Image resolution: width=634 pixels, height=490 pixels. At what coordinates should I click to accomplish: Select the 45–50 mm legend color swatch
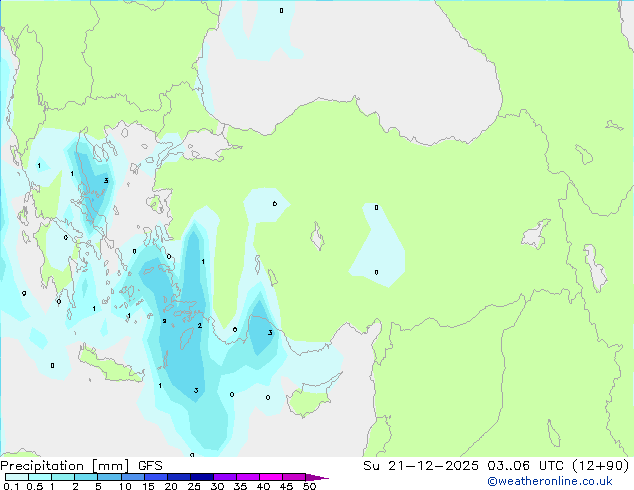294,477
